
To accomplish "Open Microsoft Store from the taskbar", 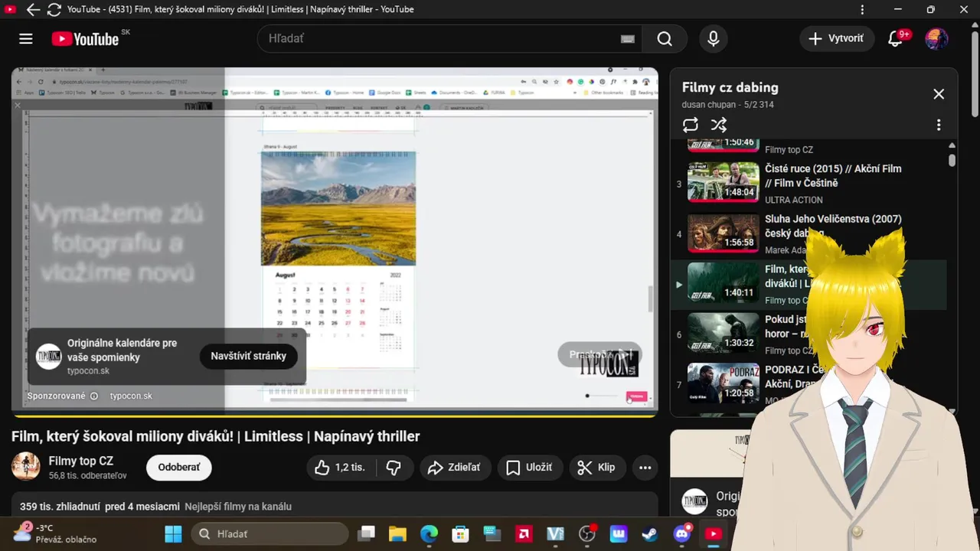I will pyautogui.click(x=460, y=533).
